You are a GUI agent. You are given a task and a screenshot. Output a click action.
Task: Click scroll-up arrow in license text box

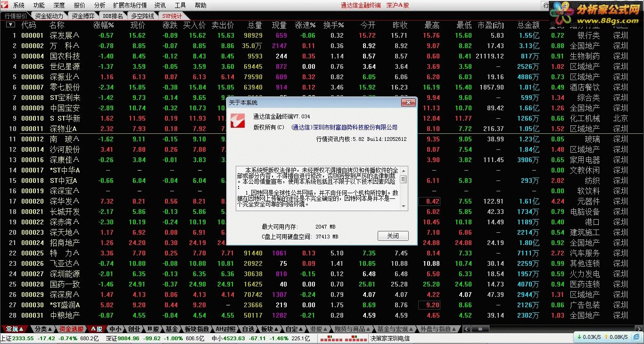coord(404,170)
